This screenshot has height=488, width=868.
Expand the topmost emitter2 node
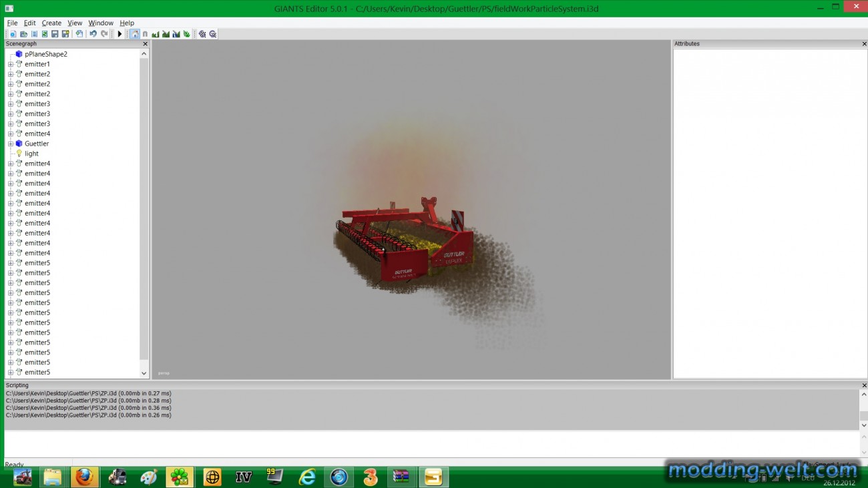(x=10, y=74)
